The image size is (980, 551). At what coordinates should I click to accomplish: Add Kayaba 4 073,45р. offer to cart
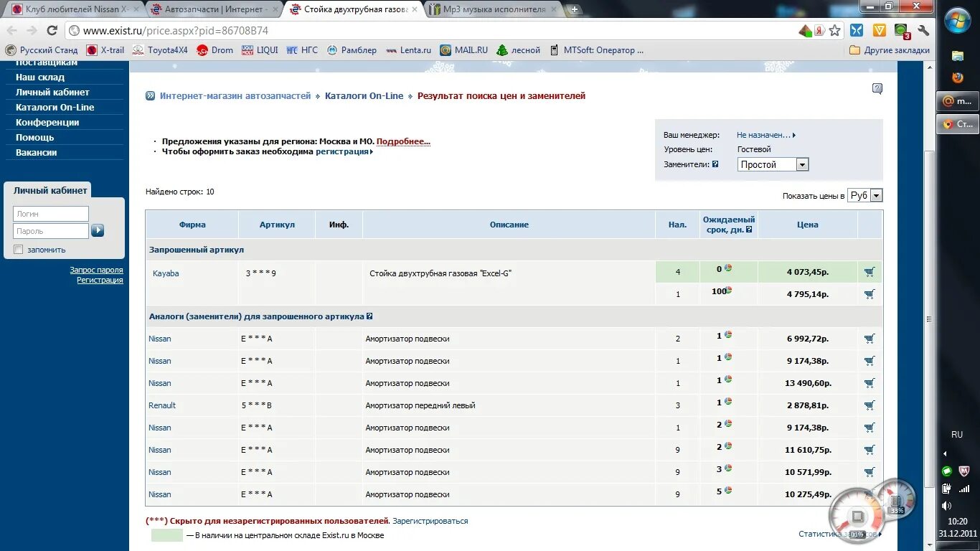(870, 273)
